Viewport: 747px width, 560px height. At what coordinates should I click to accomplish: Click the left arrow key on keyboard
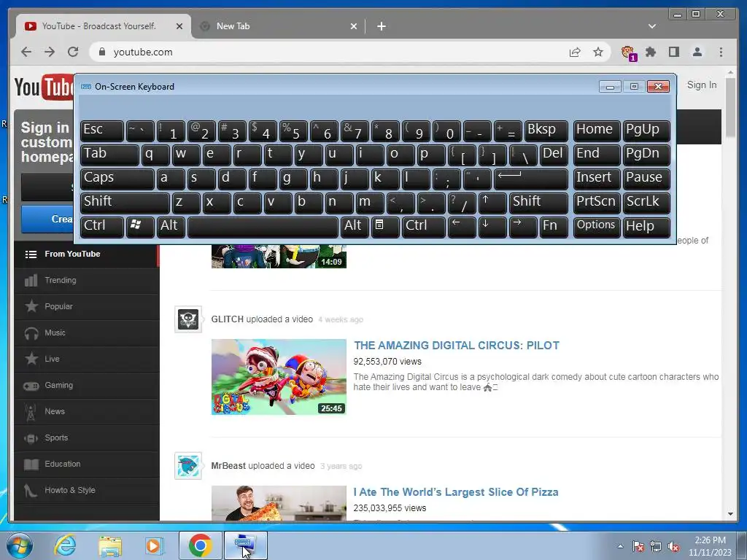(461, 227)
